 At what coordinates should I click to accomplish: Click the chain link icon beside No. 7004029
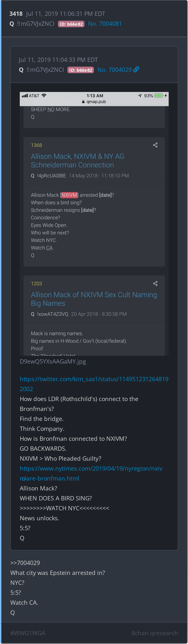pos(136,70)
